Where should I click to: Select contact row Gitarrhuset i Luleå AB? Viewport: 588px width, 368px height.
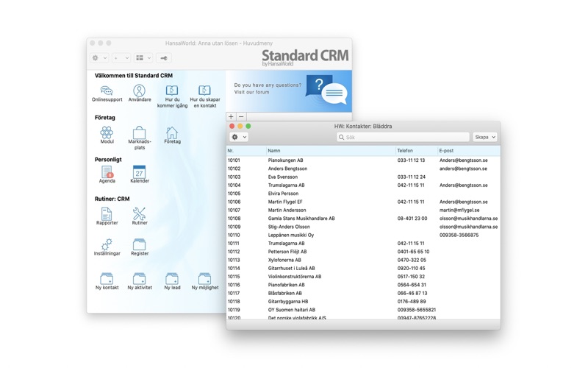click(x=363, y=268)
